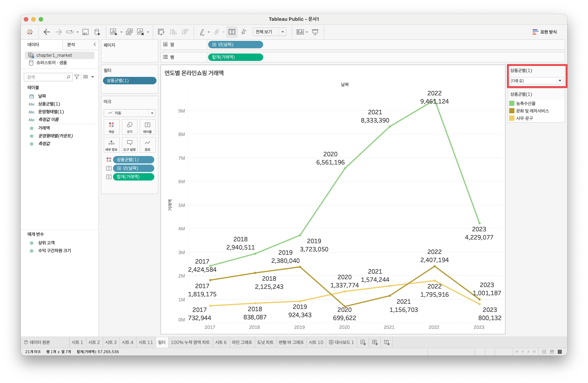Image resolution: width=588 pixels, height=383 pixels.
Task: Add a new data source icon
Action: pyautogui.click(x=97, y=32)
